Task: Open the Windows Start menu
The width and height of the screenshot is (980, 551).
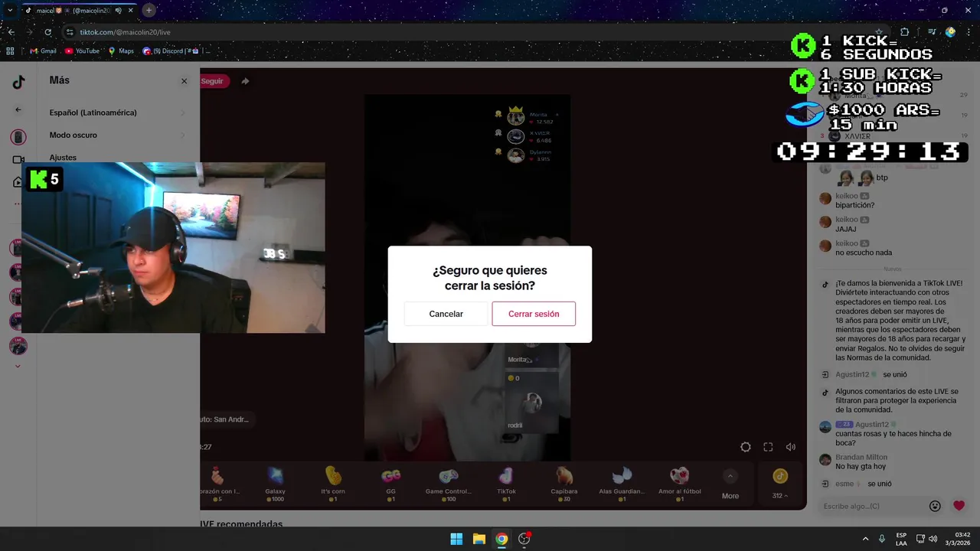Action: 456,539
